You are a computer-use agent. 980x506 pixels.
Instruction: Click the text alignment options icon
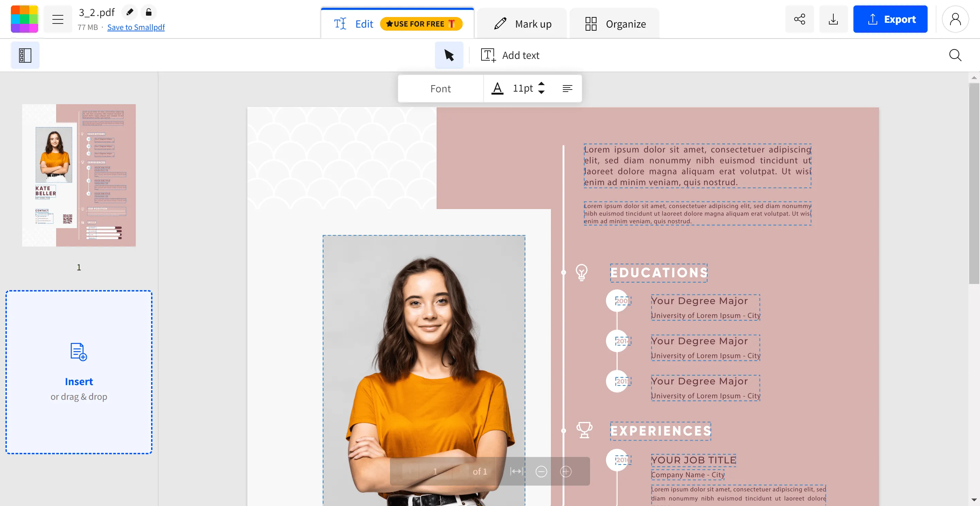click(567, 89)
